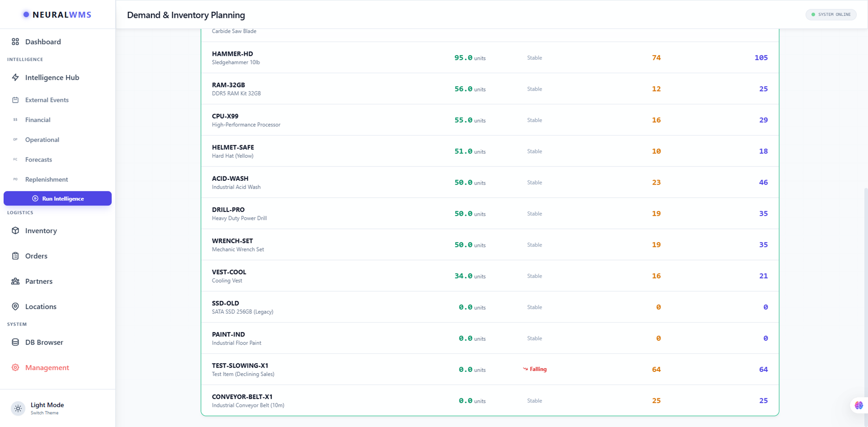Click the System Online status badge
The height and width of the screenshot is (427, 868).
click(x=831, y=15)
